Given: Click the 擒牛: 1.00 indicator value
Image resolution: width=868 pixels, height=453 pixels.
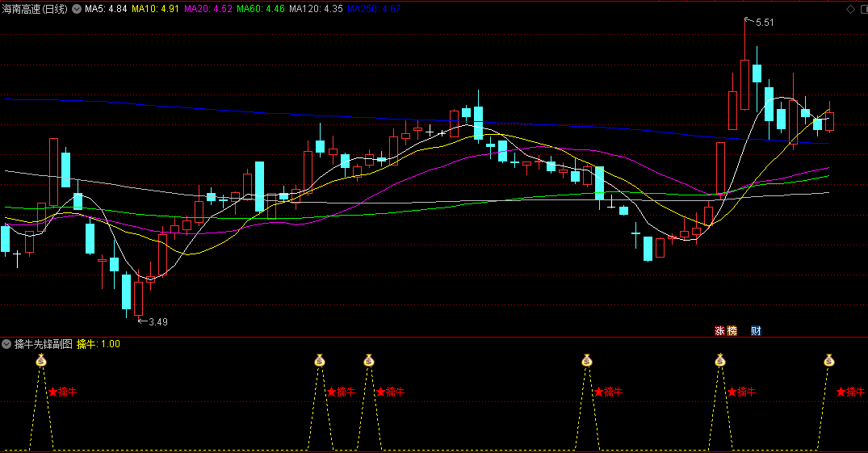Looking at the screenshot, I should 98,344.
